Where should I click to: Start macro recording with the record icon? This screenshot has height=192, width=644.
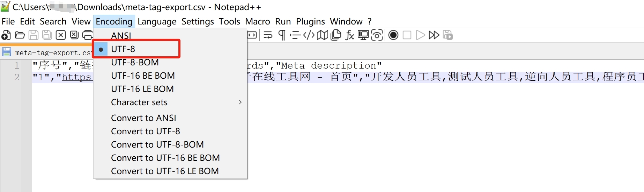(393, 35)
